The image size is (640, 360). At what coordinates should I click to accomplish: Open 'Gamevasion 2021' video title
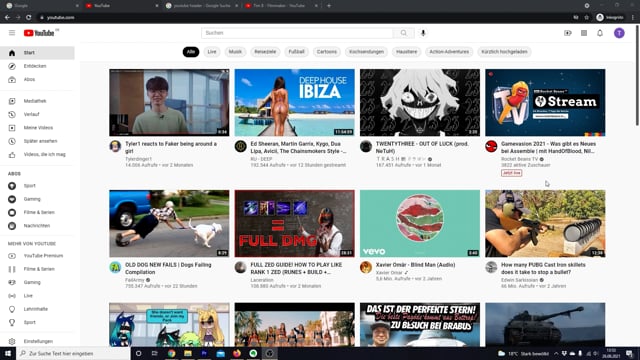pos(548,147)
